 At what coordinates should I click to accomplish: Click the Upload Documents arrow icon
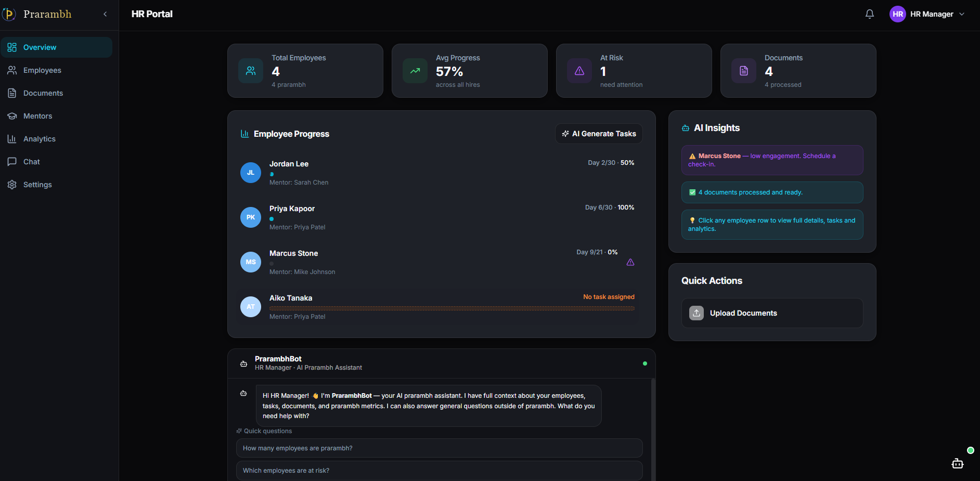(697, 313)
